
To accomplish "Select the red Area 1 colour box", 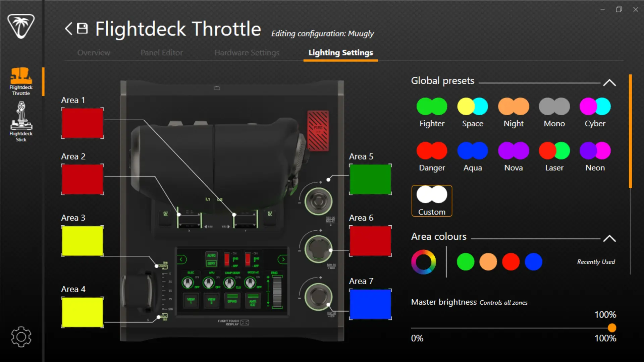I will [82, 123].
